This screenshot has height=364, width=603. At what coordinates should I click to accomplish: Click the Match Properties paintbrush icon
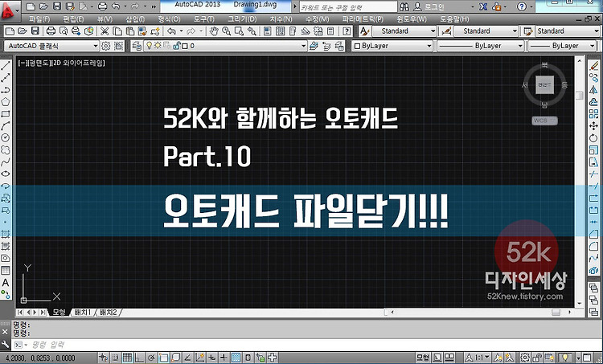(x=142, y=31)
